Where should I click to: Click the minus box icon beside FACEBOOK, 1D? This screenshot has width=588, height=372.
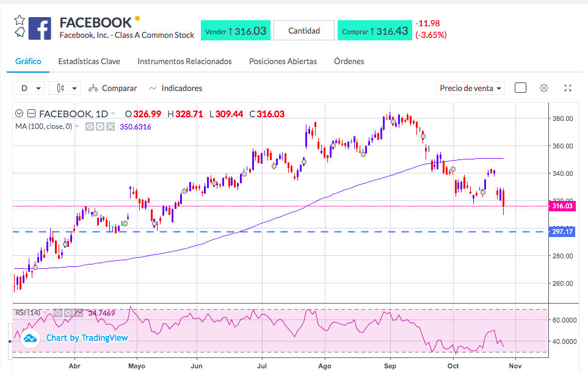(x=32, y=113)
